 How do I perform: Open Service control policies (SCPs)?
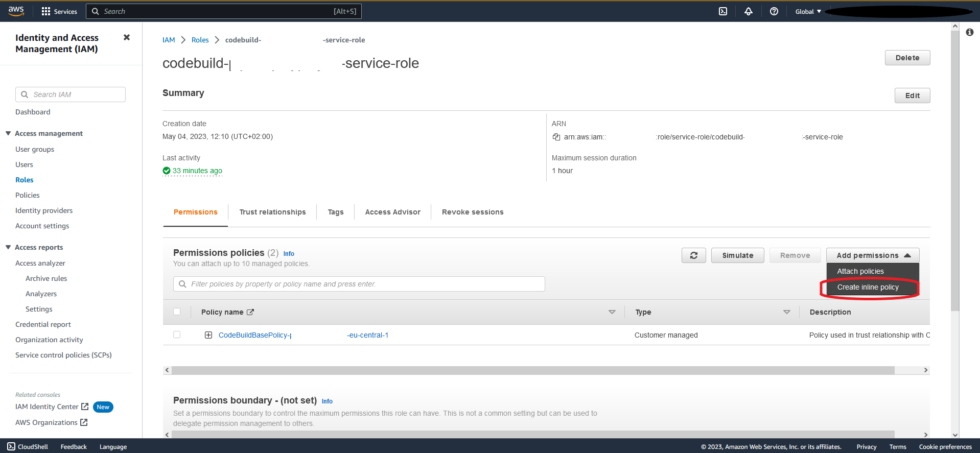[63, 355]
